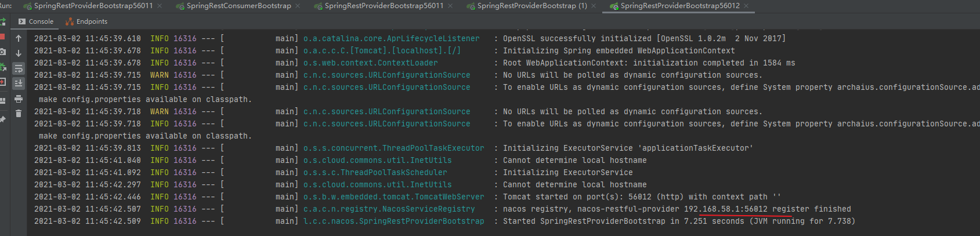The height and width of the screenshot is (236, 980).
Task: Close the SpringRestProviderBootstrap (1) tab
Action: click(x=594, y=6)
